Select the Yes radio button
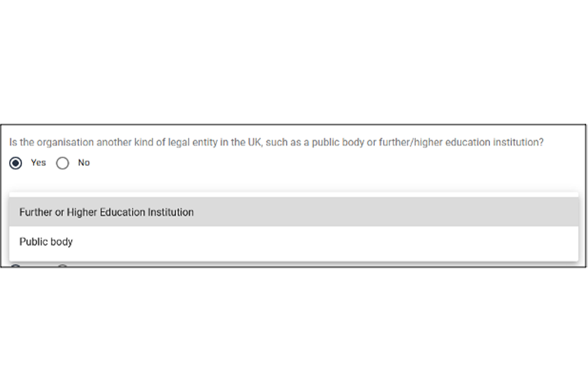This screenshot has height=392, width=588. 16,163
